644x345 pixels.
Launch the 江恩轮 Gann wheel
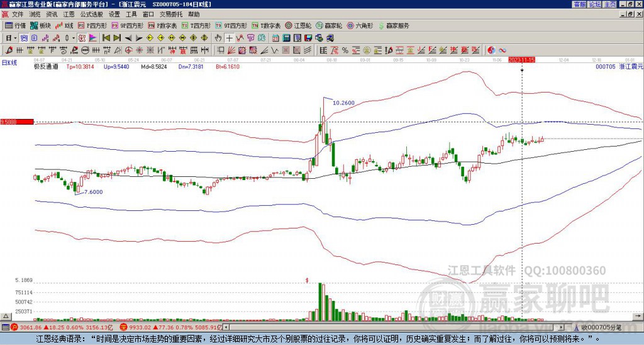coord(298,25)
